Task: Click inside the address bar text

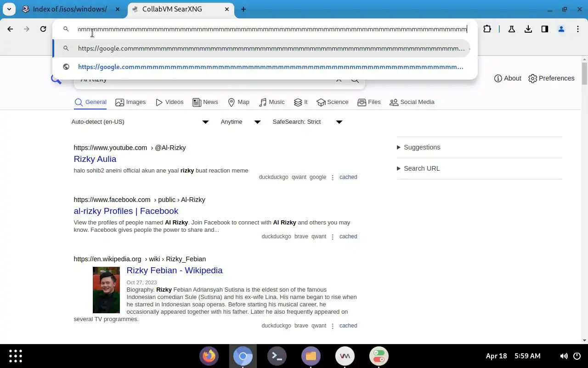Action: [272, 29]
